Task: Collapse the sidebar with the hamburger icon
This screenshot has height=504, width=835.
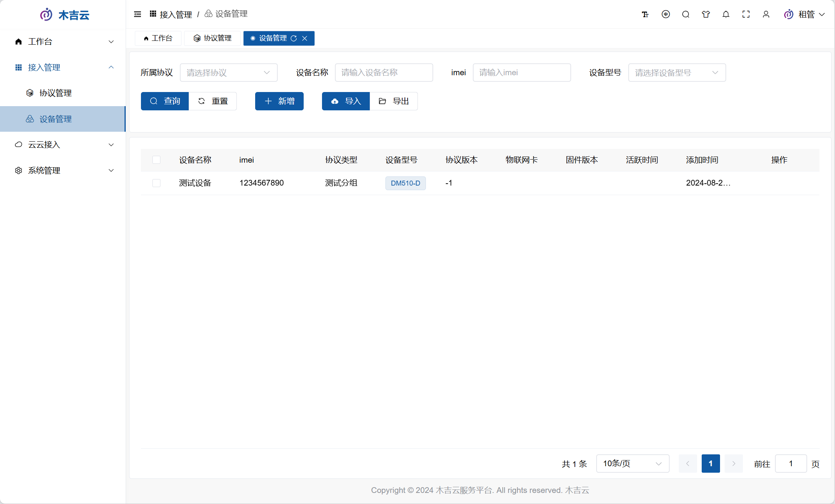Action: 138,14
